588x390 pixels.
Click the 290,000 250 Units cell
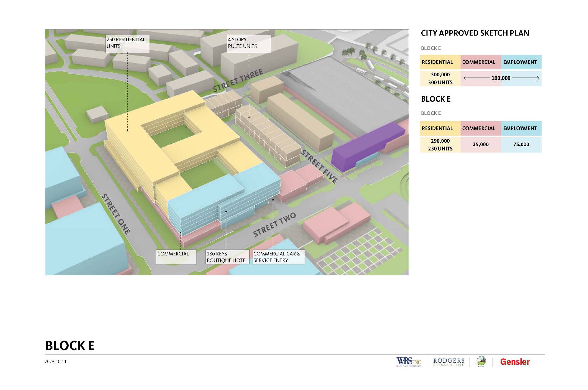pos(440,145)
